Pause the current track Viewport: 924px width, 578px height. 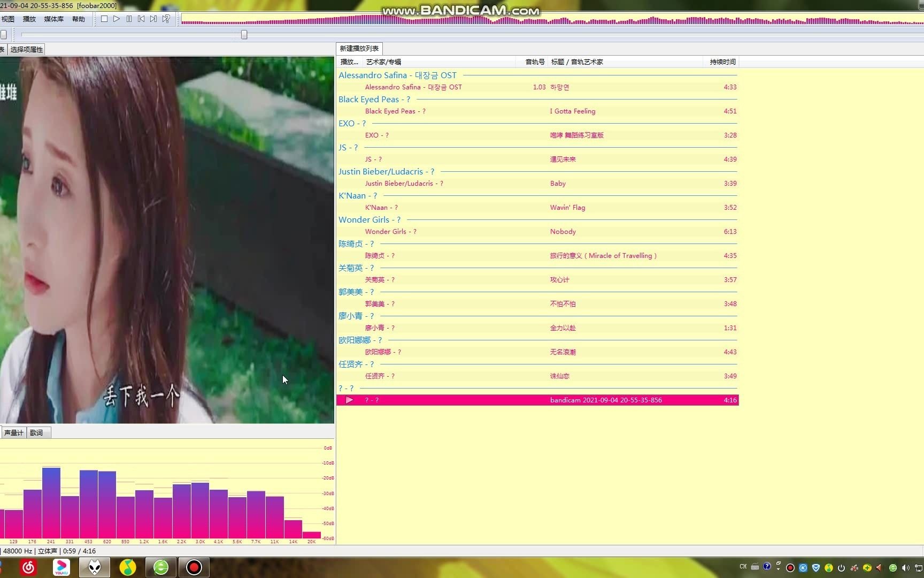pos(129,19)
